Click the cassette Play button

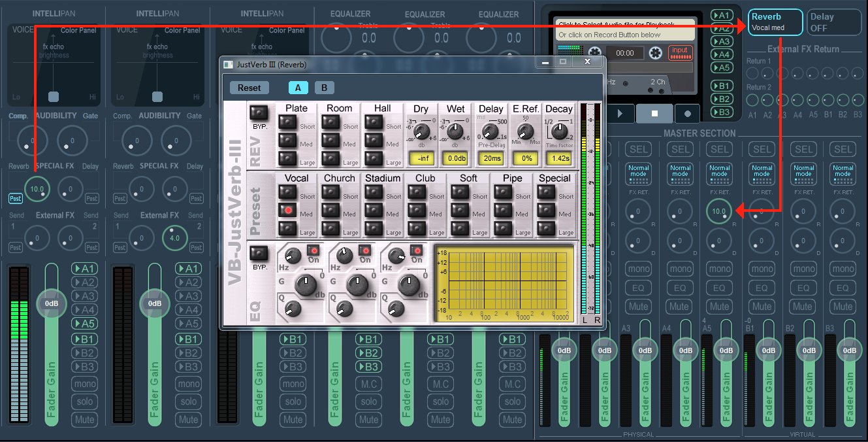(620, 112)
